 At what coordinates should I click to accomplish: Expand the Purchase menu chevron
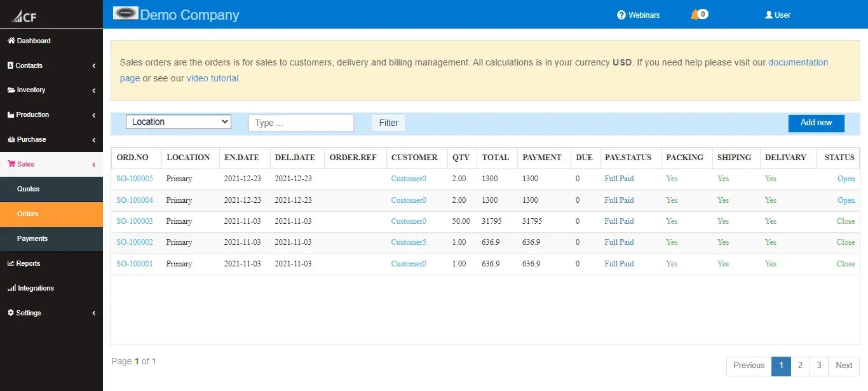(x=93, y=140)
